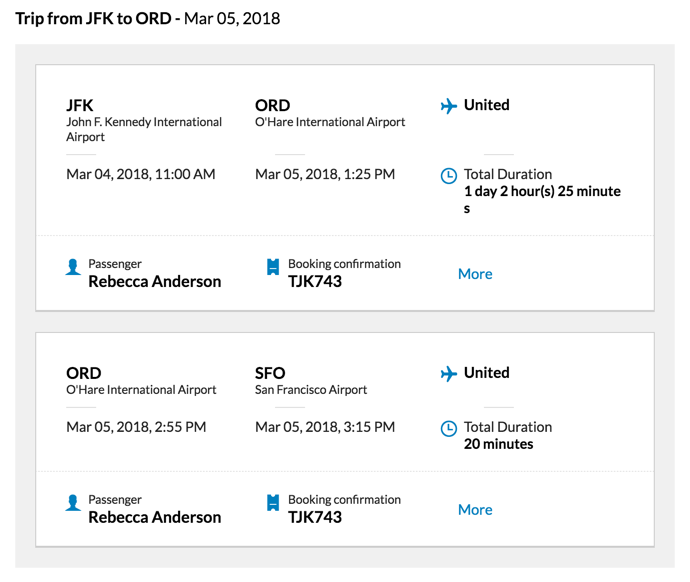
Task: Click Rebecca Anderson name in second flight card
Action: tap(155, 518)
